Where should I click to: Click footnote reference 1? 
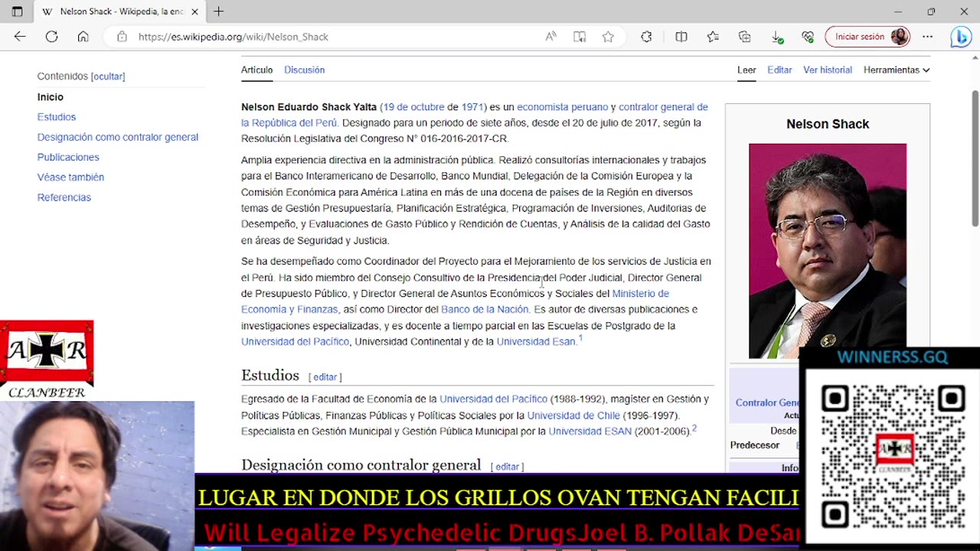[x=580, y=338]
